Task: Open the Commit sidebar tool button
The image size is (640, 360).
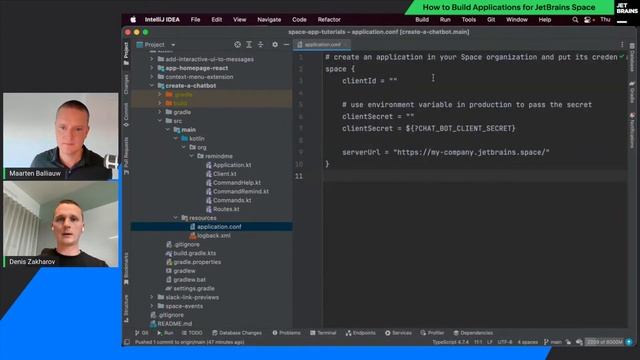Action: [x=126, y=115]
